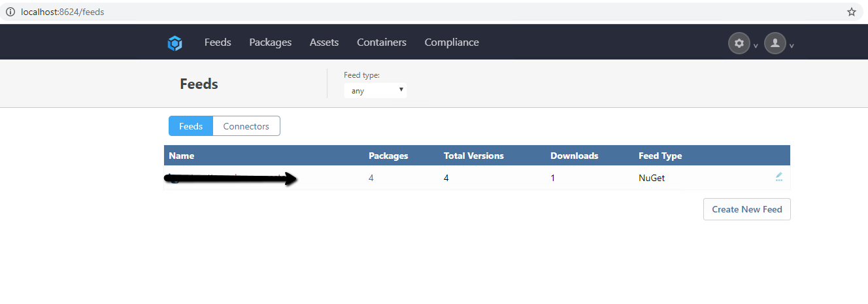Click the edit pencil icon for the NuGet feed
The height and width of the screenshot is (304, 868).
pos(778,177)
